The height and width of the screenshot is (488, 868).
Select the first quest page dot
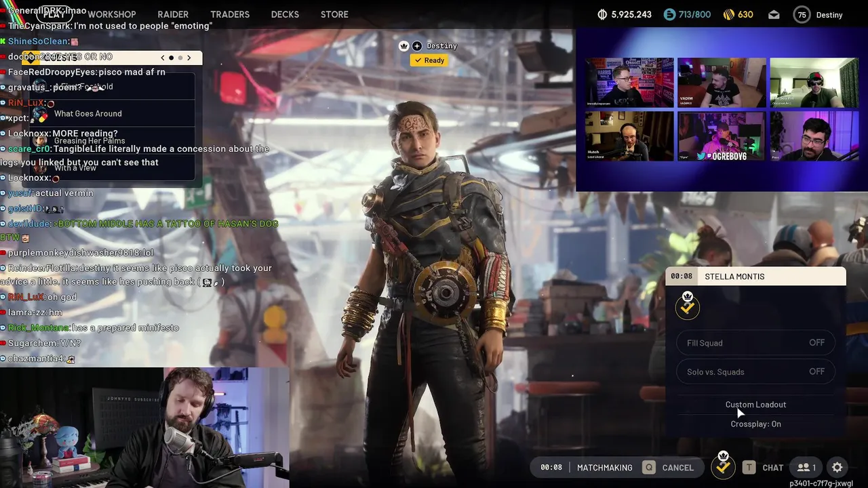(x=171, y=58)
